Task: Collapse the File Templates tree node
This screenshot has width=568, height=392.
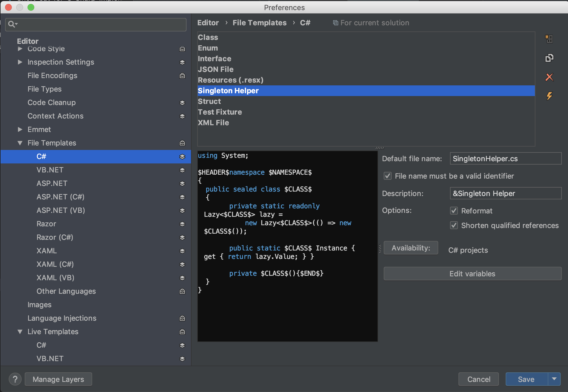Action: pyautogui.click(x=20, y=143)
